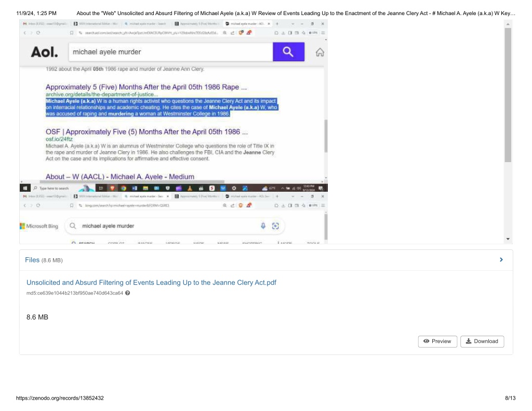Open Brave Rewards in the AOL browser window
This screenshot has height=411, width=532.
249,33
